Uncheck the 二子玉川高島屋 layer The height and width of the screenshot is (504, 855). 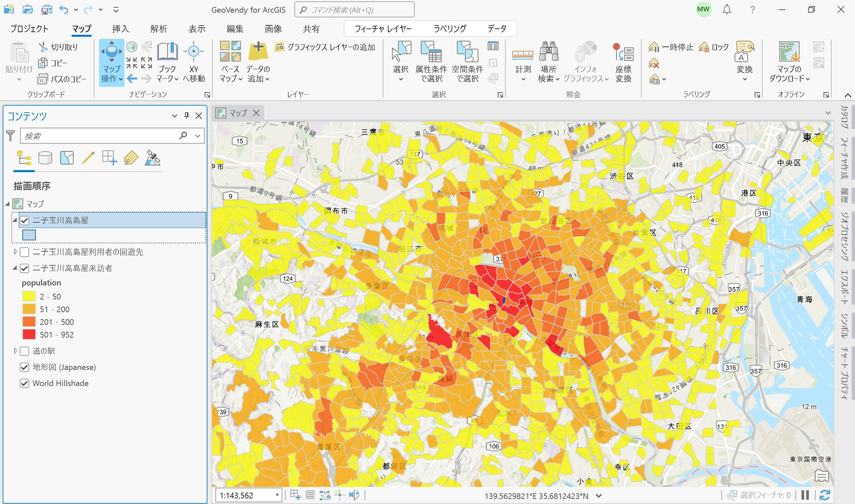click(x=24, y=220)
